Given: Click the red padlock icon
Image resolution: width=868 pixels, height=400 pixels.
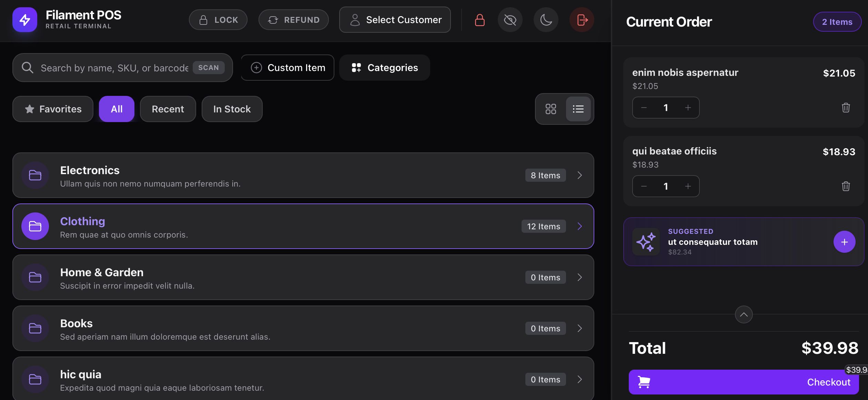Looking at the screenshot, I should (480, 20).
